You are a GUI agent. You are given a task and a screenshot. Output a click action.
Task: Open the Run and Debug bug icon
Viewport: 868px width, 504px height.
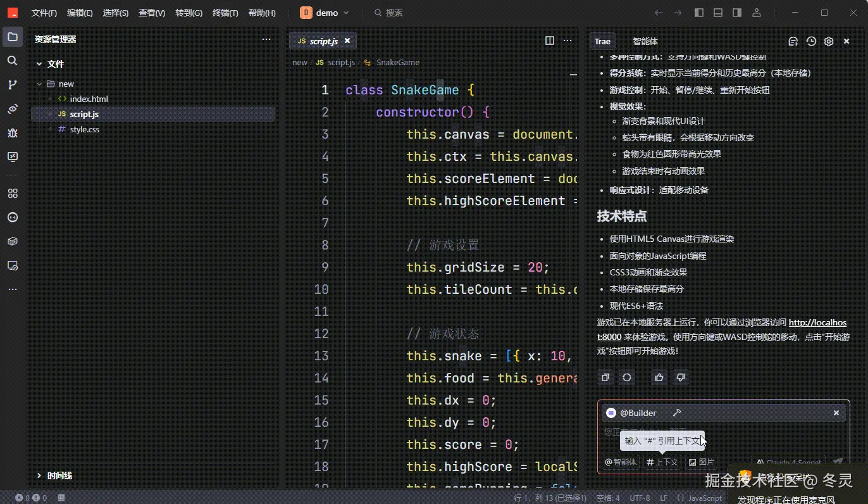pyautogui.click(x=12, y=133)
